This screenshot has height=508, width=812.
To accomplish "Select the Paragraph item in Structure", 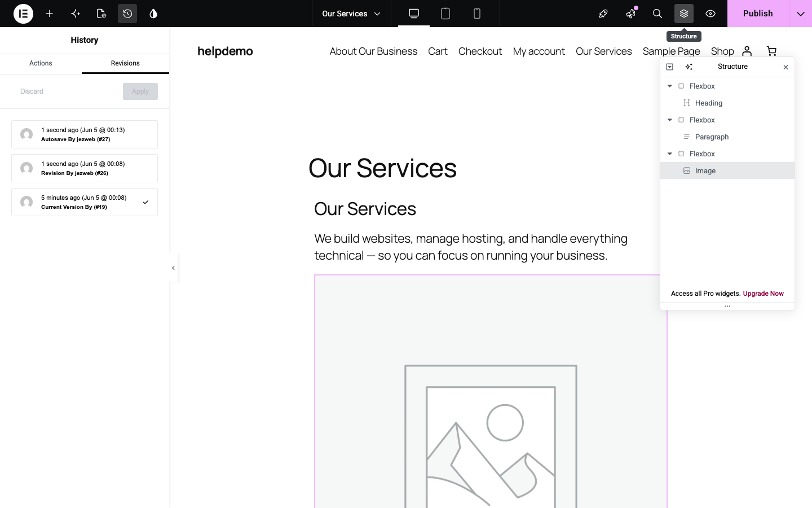I will click(727, 137).
